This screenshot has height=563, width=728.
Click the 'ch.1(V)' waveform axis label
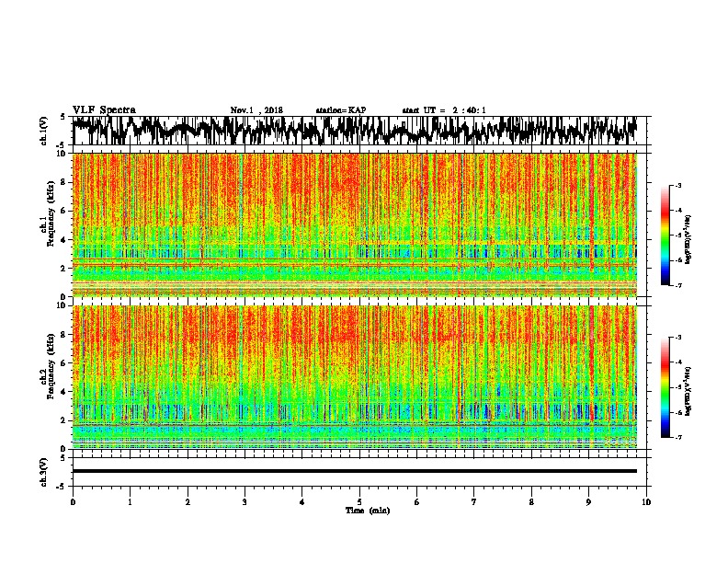[x=43, y=131]
